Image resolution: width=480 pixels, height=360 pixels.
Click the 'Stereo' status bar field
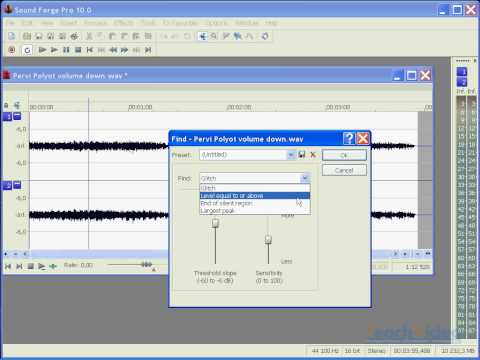coord(376,351)
